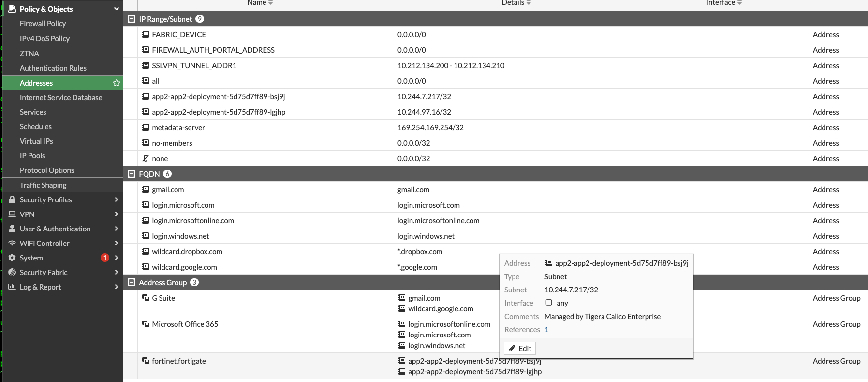Screen dimensions: 868x382
Task: Select the no-members address row
Action: point(496,143)
